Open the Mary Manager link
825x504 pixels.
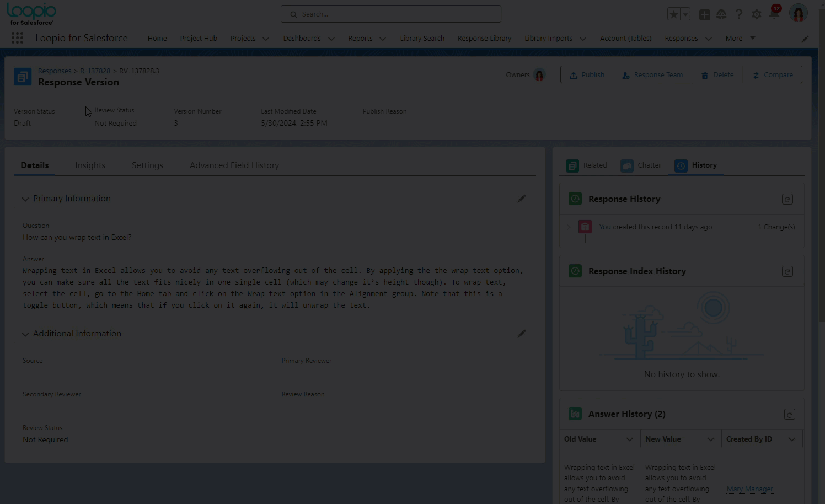pyautogui.click(x=749, y=489)
